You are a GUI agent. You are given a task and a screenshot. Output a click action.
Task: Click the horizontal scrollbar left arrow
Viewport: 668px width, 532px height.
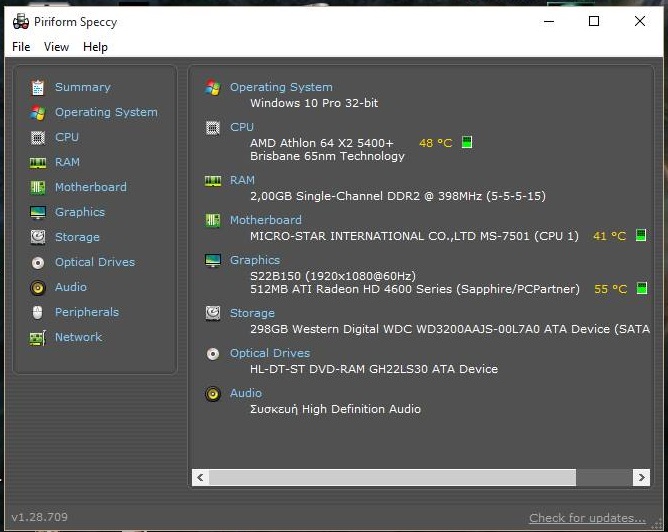tap(200, 477)
